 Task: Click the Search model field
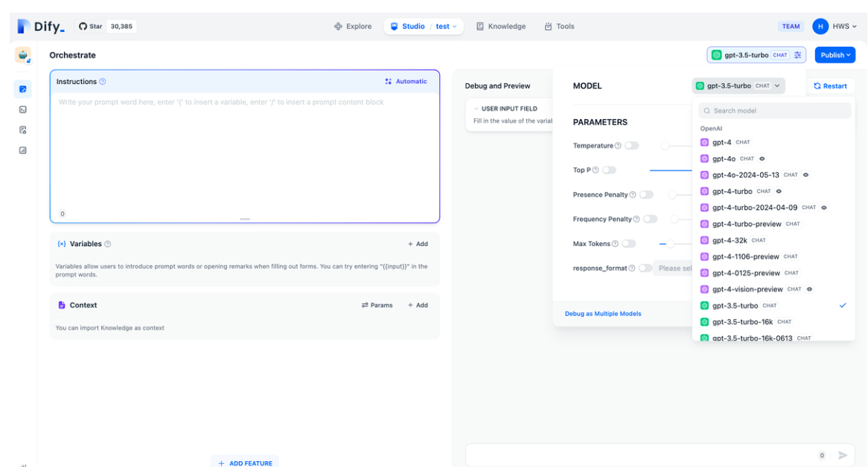pos(774,111)
